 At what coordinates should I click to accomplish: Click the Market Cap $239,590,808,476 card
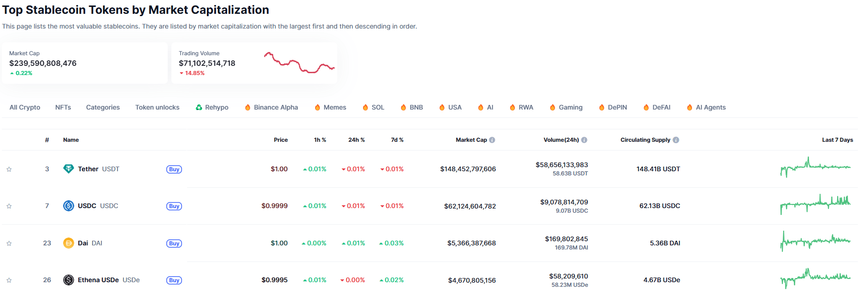pos(85,63)
